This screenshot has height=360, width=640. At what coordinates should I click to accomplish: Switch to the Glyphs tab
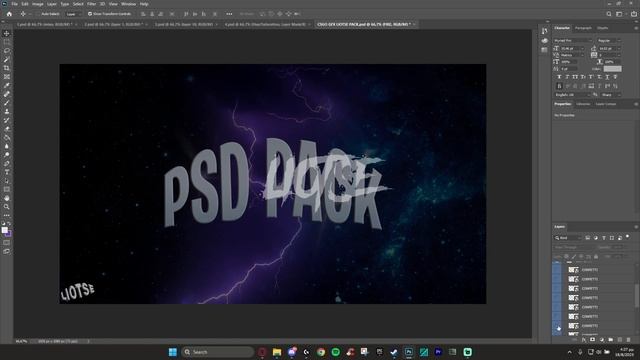pyautogui.click(x=602, y=28)
